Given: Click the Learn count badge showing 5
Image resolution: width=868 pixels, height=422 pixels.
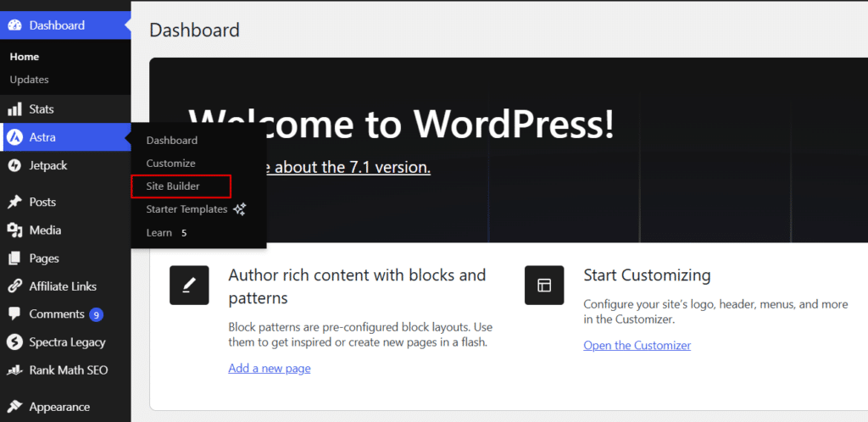Looking at the screenshot, I should pyautogui.click(x=184, y=233).
